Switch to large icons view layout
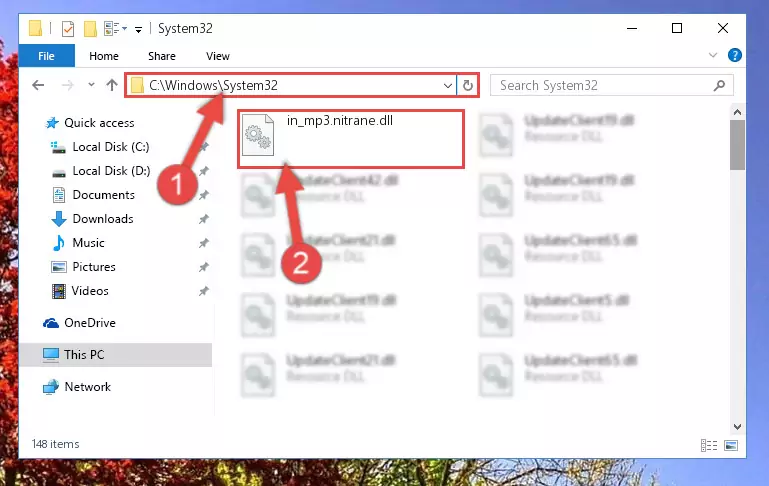Viewport: 769px width, 486px height. pyautogui.click(x=731, y=445)
